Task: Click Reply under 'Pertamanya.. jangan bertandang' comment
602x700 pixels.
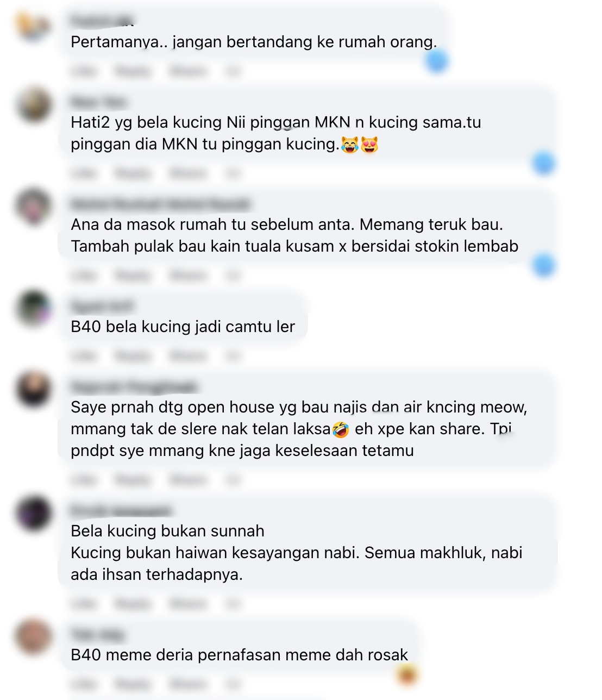Action: point(132,71)
